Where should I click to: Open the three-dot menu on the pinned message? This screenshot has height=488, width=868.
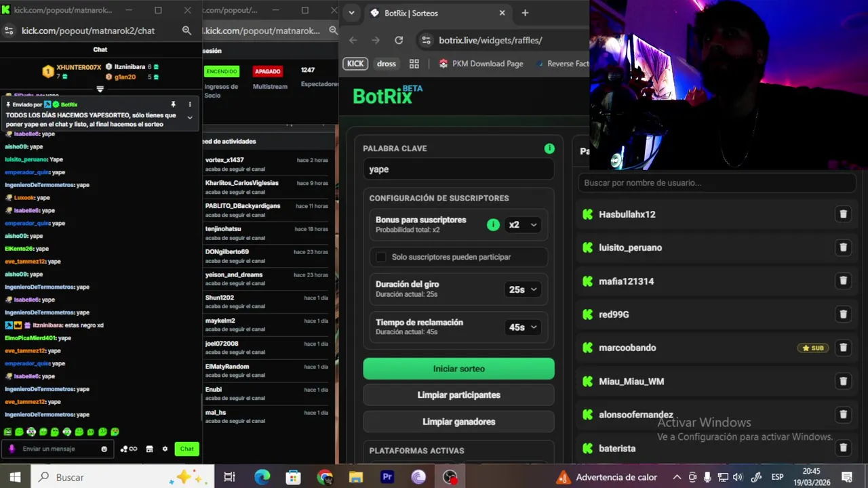coord(190,104)
